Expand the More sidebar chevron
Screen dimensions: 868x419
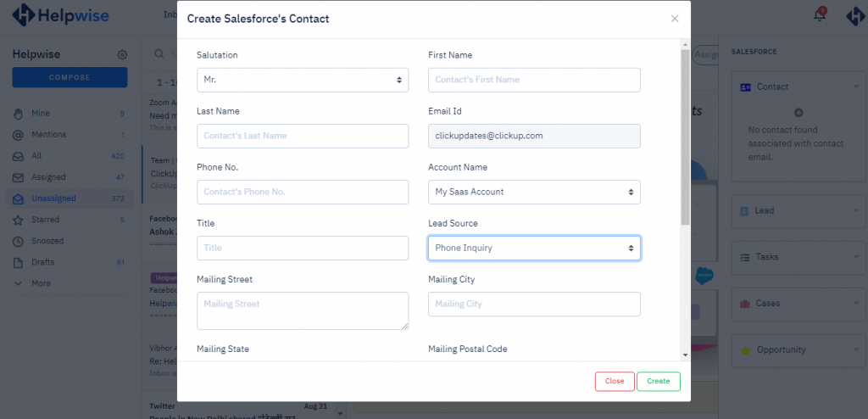coord(19,283)
